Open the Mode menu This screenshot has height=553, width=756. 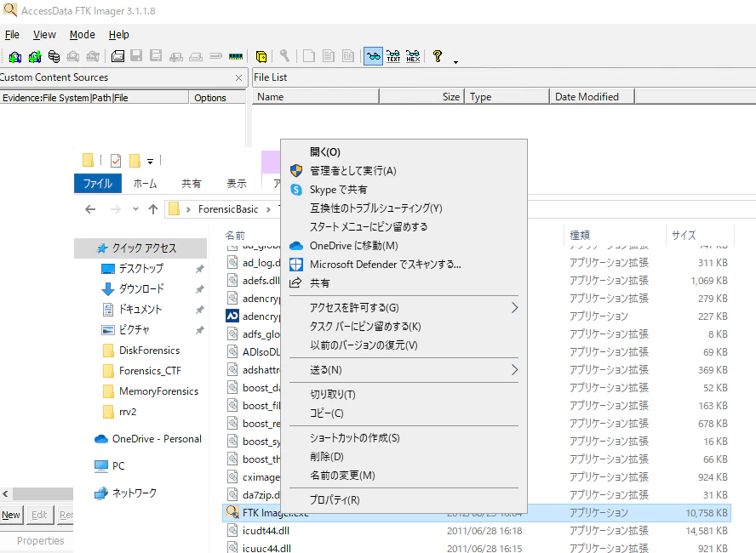(83, 35)
